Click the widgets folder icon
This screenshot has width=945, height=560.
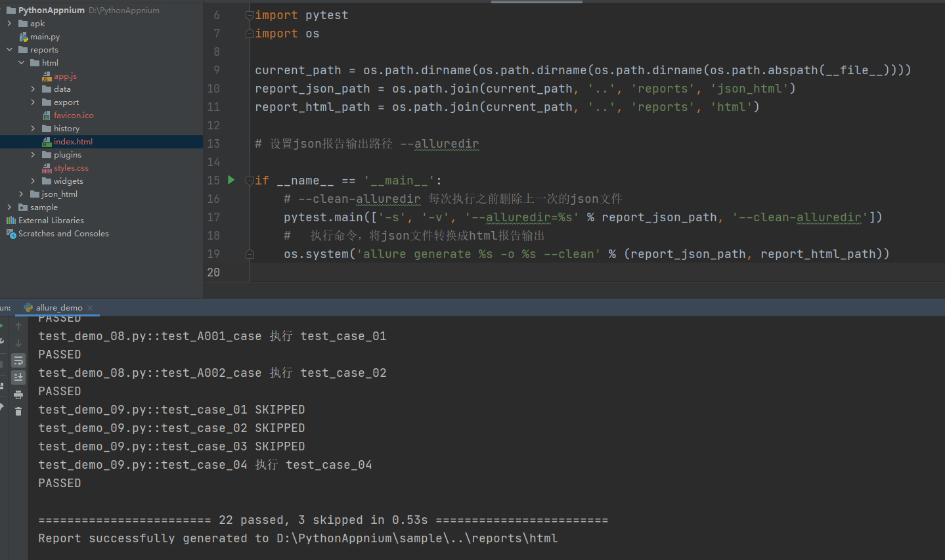[47, 181]
